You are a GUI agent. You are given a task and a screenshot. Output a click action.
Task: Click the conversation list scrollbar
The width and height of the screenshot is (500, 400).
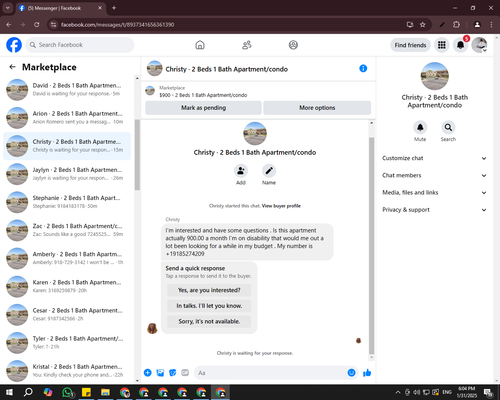137,155
